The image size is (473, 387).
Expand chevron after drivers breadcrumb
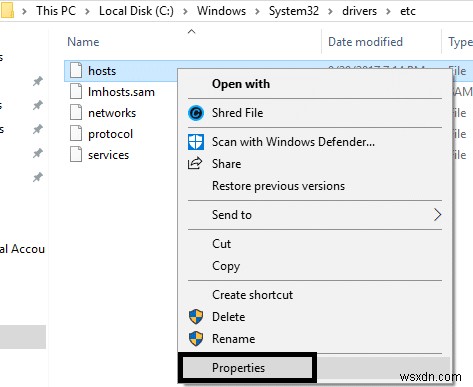point(388,12)
